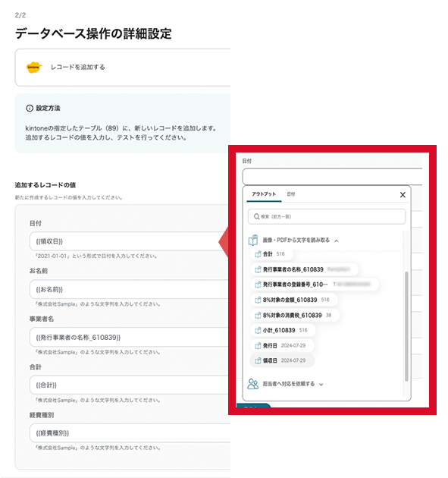
Task: Click the people icon for 担当者へ対応を依頼する
Action: pos(252,384)
